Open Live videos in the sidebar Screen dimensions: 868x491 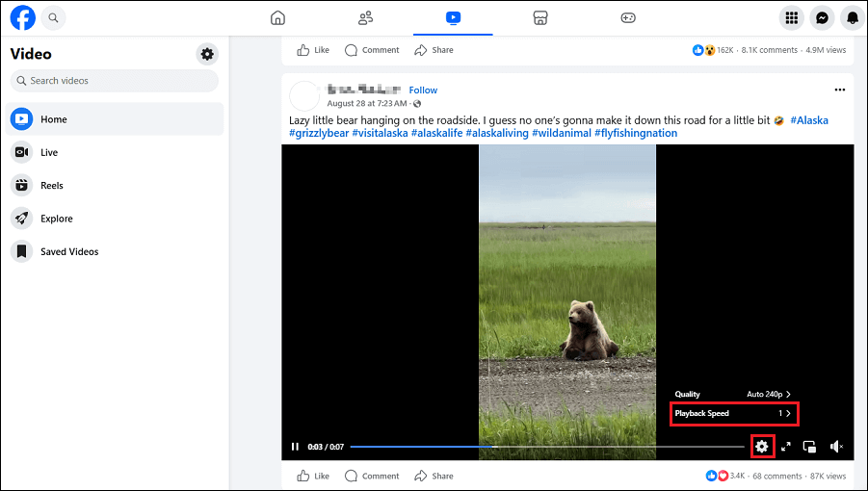115,152
